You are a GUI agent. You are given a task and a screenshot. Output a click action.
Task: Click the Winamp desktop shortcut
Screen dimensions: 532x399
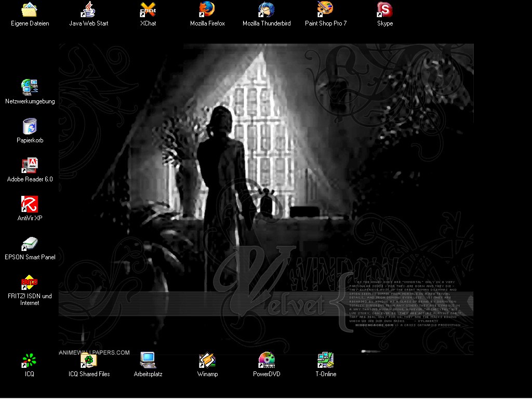tap(207, 360)
